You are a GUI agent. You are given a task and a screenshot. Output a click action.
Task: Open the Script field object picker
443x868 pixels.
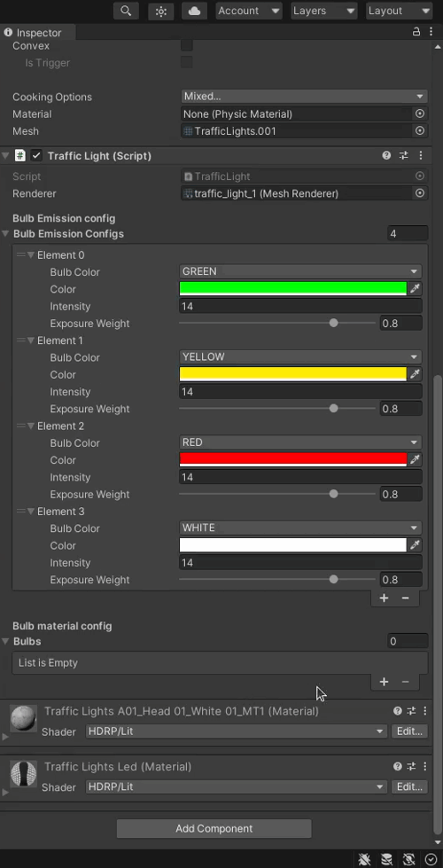tap(420, 176)
